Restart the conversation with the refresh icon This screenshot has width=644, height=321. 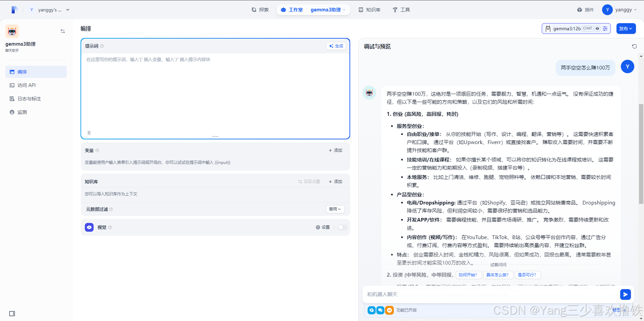click(x=634, y=46)
